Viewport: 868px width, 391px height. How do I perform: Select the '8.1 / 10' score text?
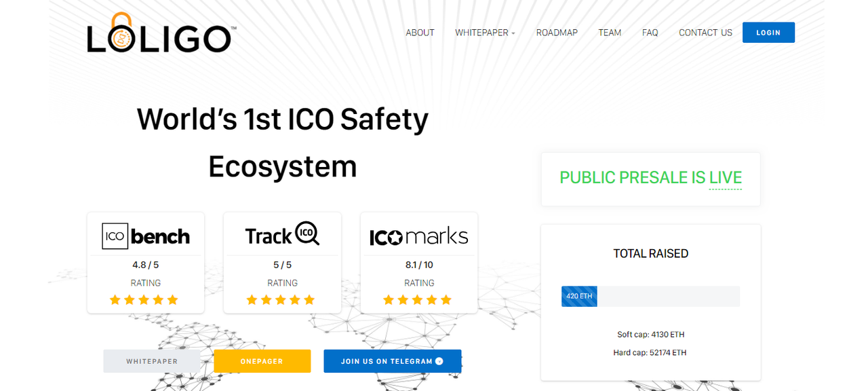point(419,265)
